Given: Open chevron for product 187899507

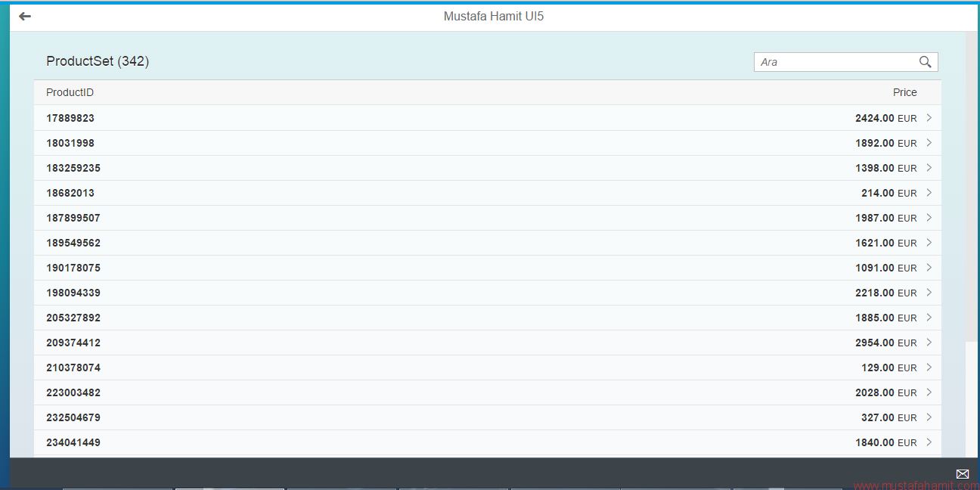Looking at the screenshot, I should click(x=929, y=218).
